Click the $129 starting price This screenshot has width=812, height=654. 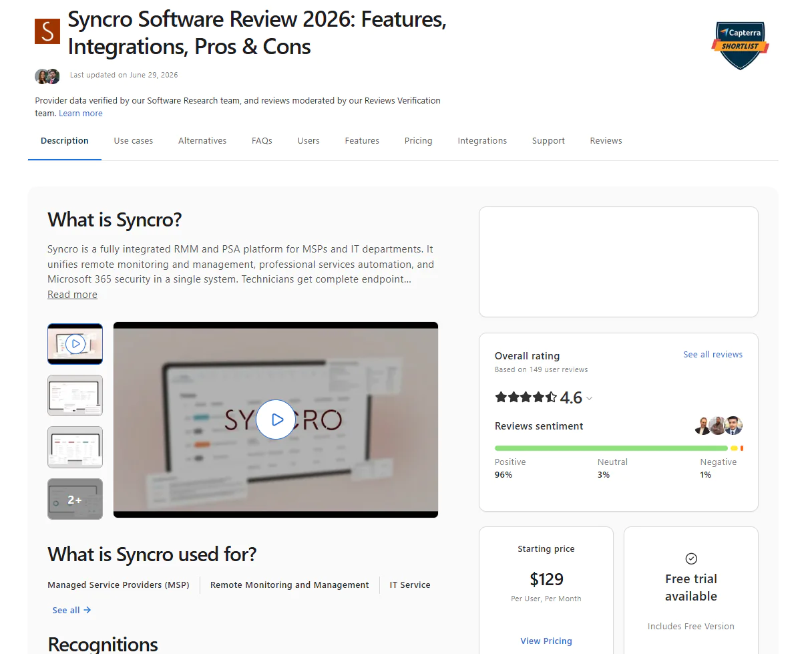[546, 579]
